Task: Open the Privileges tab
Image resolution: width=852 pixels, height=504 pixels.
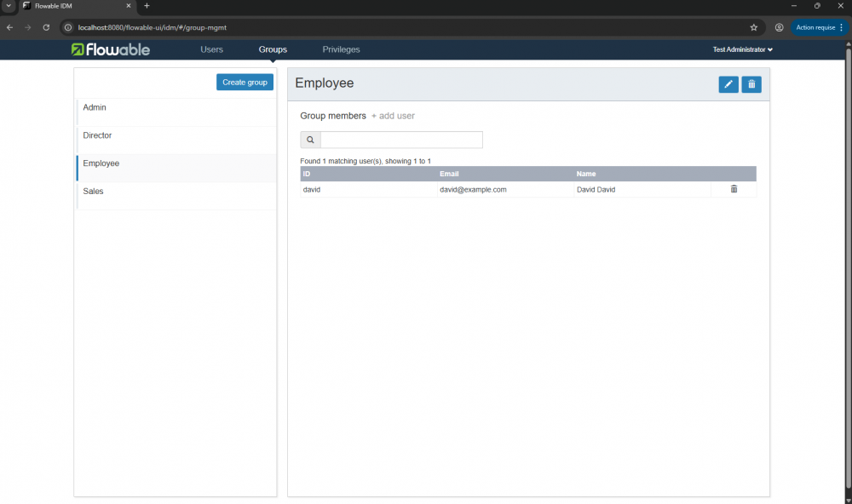Action: click(341, 49)
